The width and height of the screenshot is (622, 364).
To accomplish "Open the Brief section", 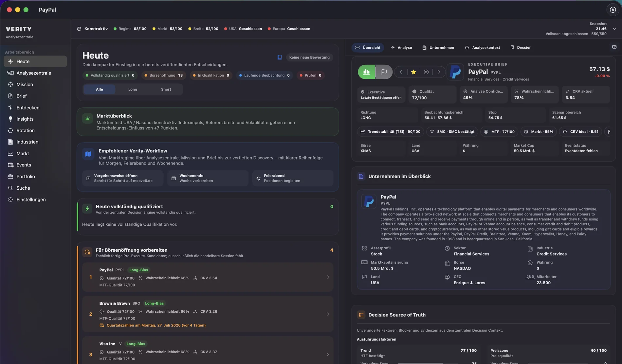I will click(x=35, y=96).
